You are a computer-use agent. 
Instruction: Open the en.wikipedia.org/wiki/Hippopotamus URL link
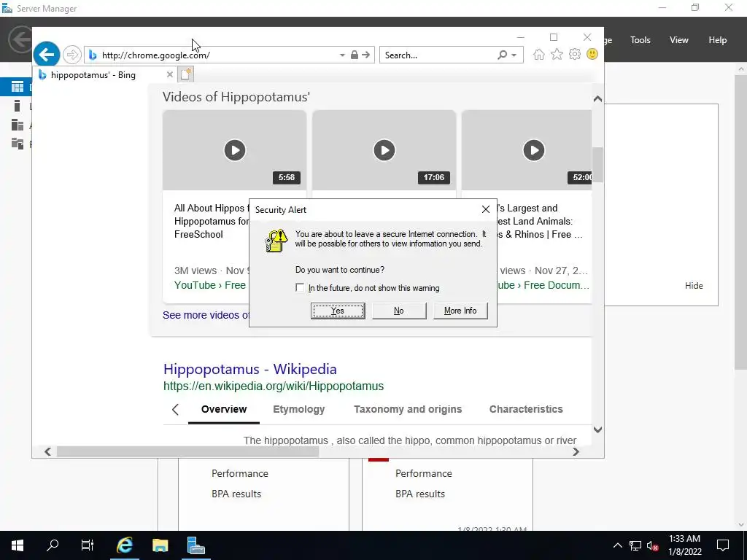pos(274,386)
